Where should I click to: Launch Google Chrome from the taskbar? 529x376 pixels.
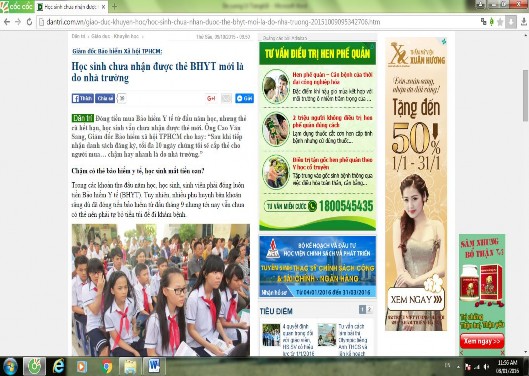tap(107, 367)
